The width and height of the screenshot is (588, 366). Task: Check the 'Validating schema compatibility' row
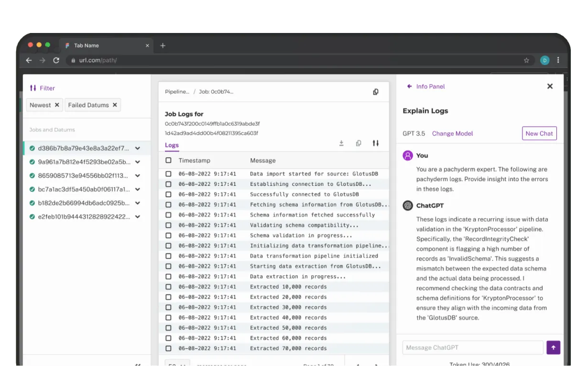click(x=168, y=225)
